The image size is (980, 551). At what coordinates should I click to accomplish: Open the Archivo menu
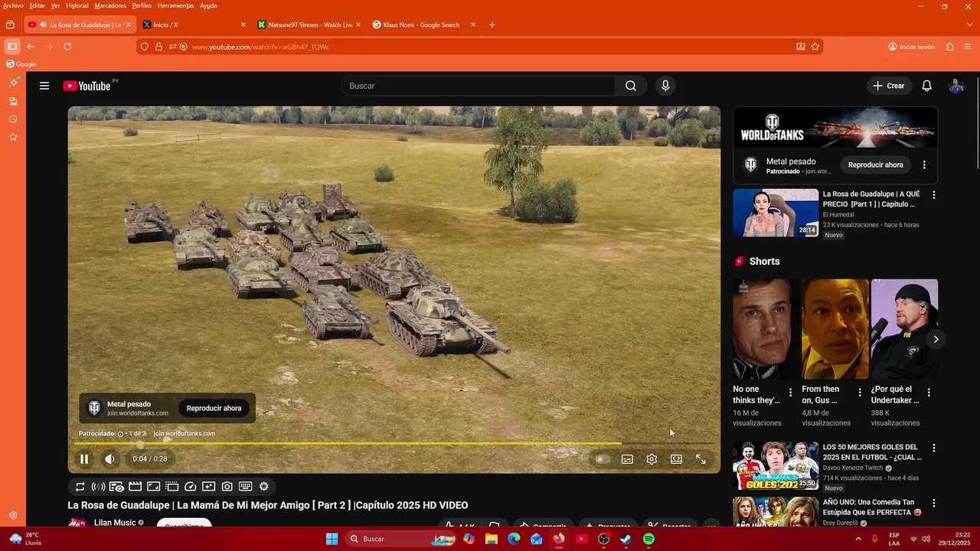[x=13, y=5]
